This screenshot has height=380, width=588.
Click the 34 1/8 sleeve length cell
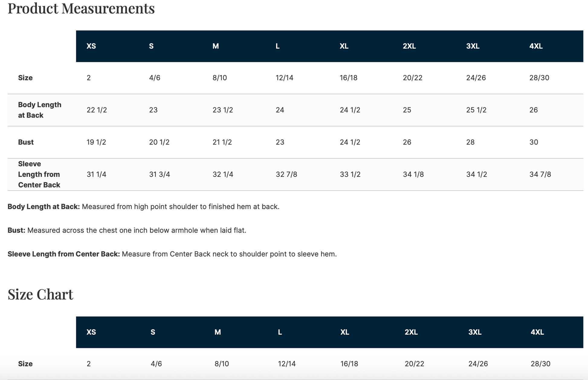pyautogui.click(x=413, y=174)
